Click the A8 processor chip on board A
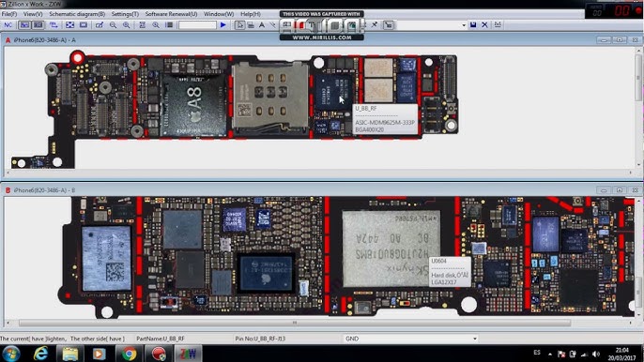The width and height of the screenshot is (644, 362). 193,106
